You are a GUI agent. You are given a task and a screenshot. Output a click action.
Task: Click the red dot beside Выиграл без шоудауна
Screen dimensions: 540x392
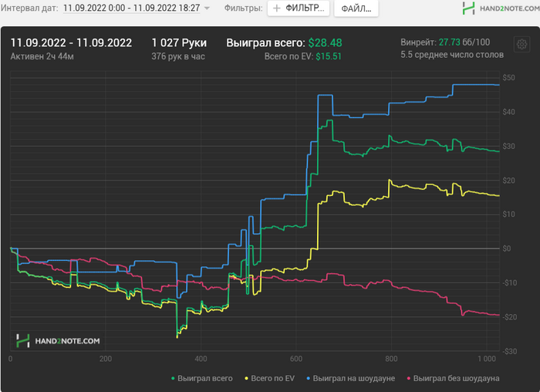[x=408, y=379]
